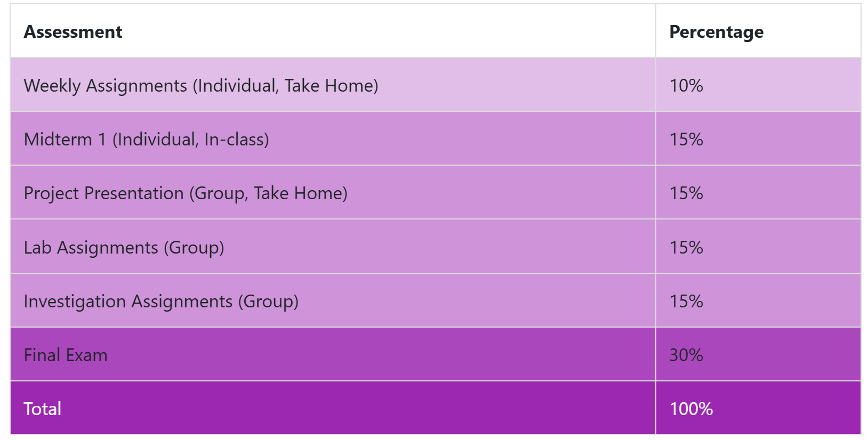This screenshot has width=868, height=440.
Task: Select Project Presentation (Group, Take Home) cell
Action: click(186, 193)
